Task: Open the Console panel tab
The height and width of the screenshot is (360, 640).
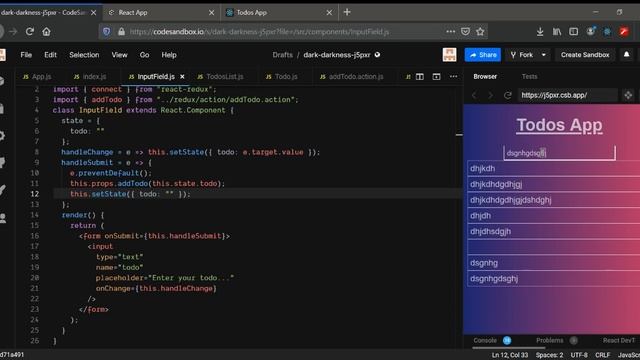Action: click(x=485, y=340)
